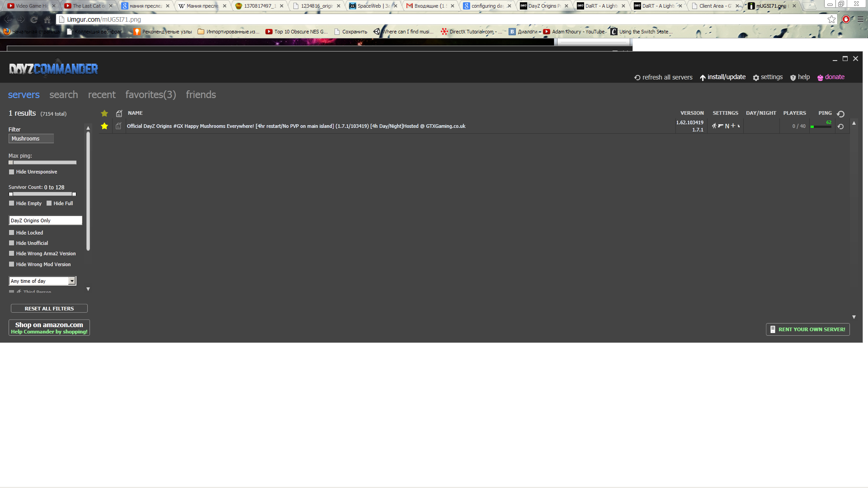Go back with the browser back arrow
The width and height of the screenshot is (868, 488).
[x=8, y=19]
